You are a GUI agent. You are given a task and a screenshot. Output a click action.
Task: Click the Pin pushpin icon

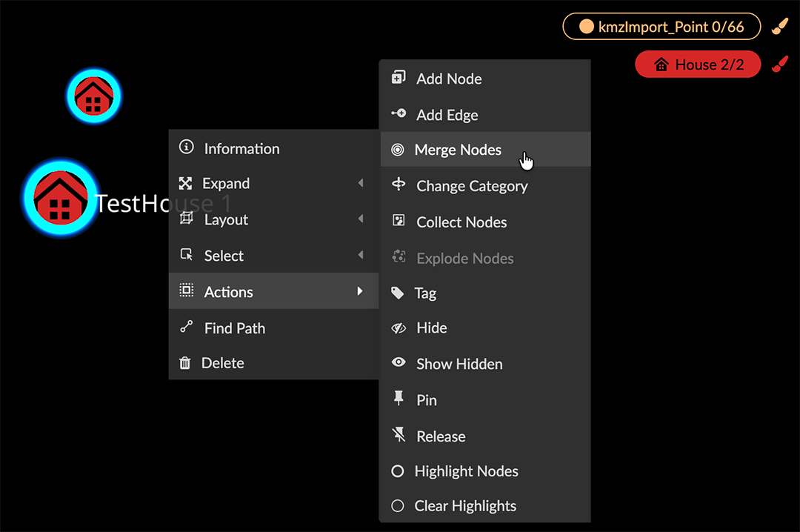point(399,399)
